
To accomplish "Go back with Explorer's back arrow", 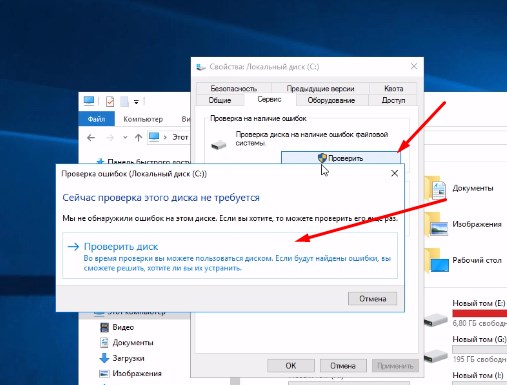I will click(x=91, y=137).
